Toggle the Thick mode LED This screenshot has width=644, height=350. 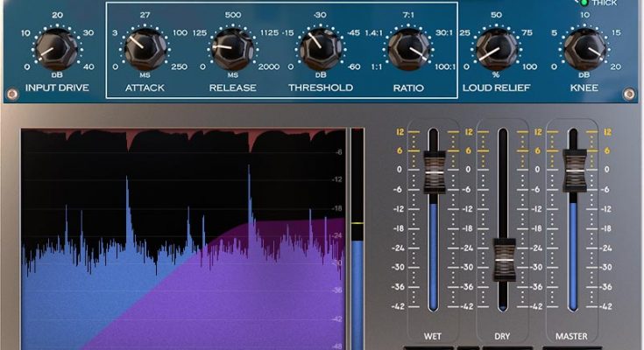[x=584, y=3]
